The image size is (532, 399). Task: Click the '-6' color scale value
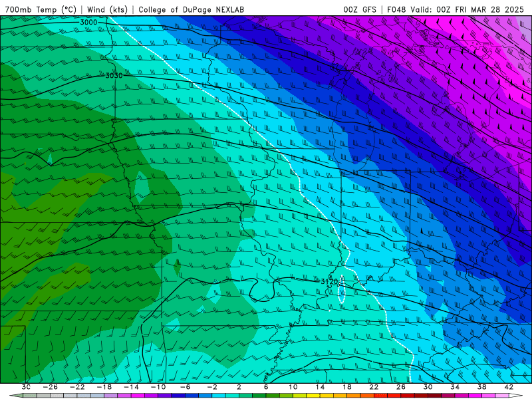[185, 387]
